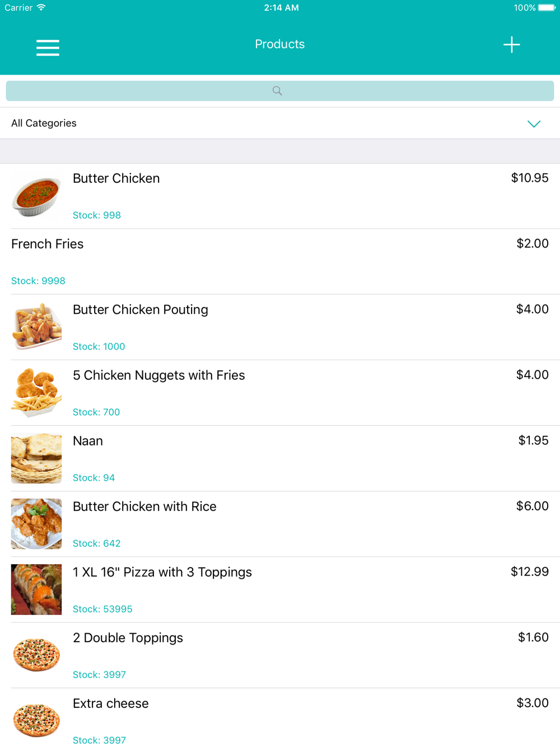
Task: Tap the plus icon to add product
Action: 511,45
